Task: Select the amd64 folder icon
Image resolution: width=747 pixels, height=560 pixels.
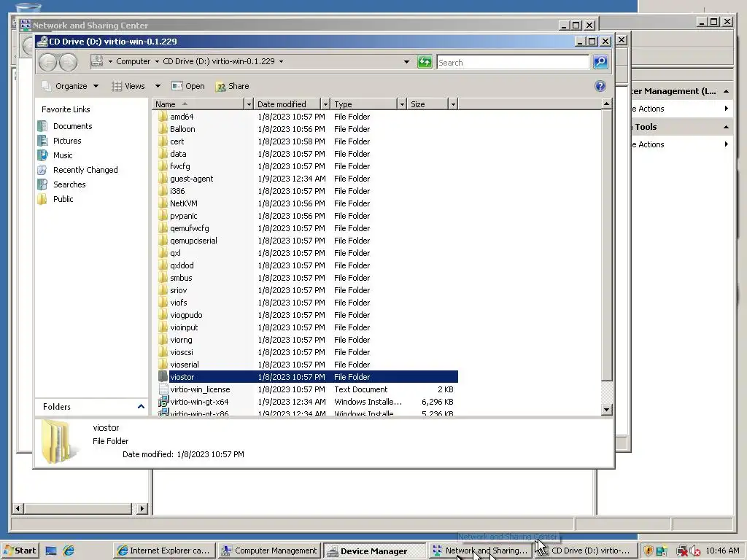Action: point(163,117)
